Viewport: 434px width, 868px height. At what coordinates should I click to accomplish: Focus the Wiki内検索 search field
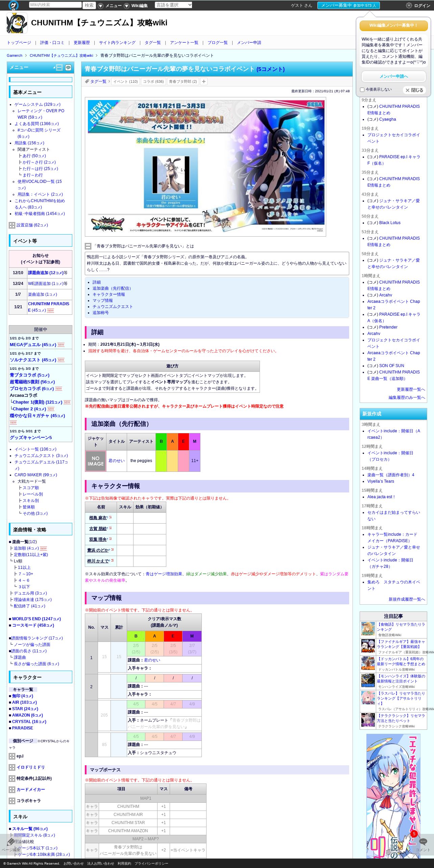(55, 5)
